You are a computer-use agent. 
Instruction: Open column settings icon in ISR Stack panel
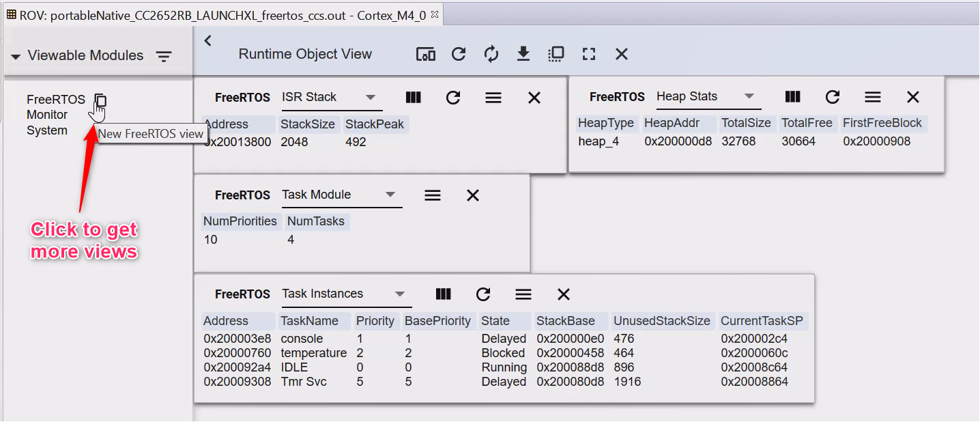413,98
